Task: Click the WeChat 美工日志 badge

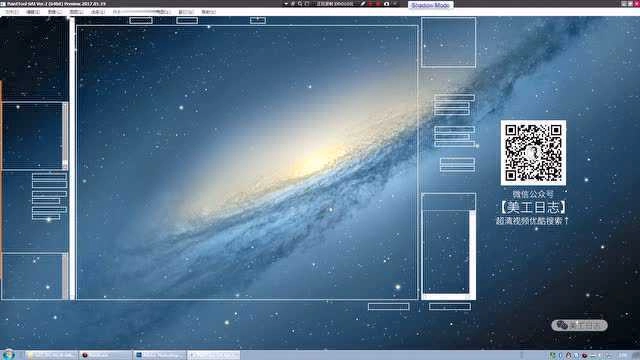Action: [x=580, y=325]
